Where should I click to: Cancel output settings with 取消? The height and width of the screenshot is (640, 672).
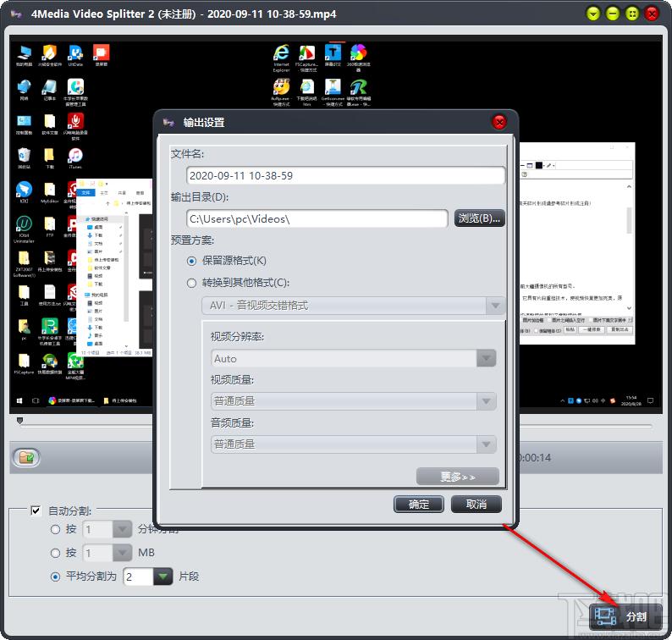[476, 505]
